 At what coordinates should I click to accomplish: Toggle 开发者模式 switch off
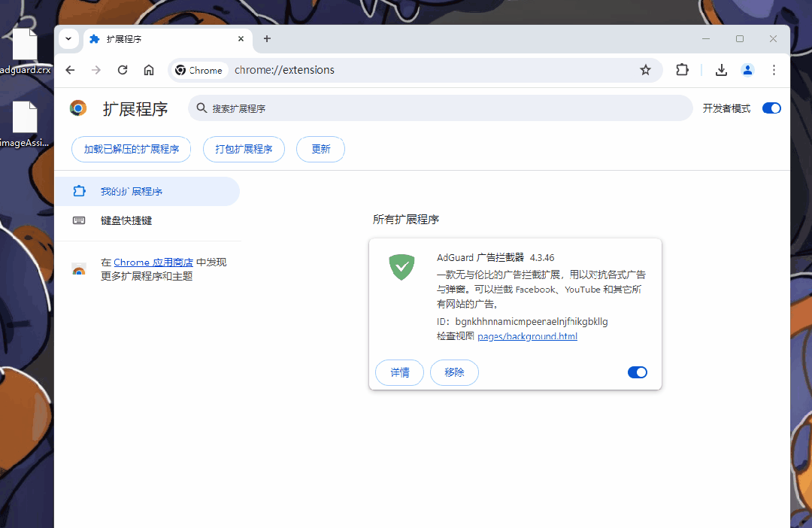(x=771, y=108)
